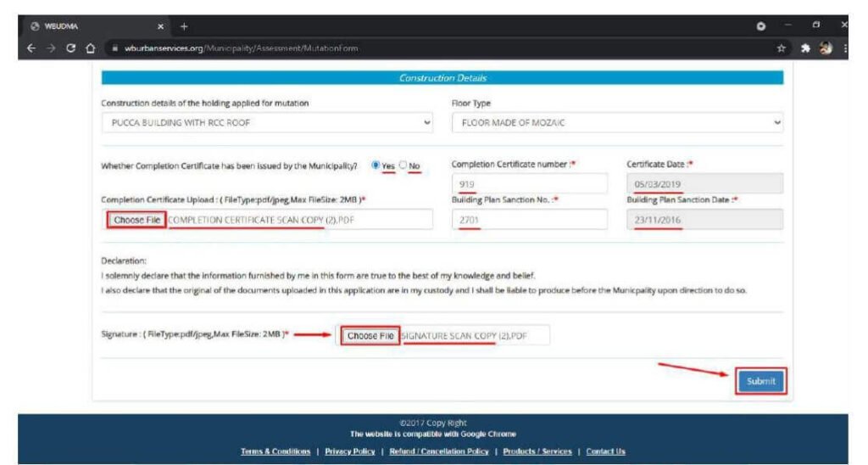This screenshot has height=465, width=868.
Task: Click the SIGNATURE SCAN COPY (2).PDF filename
Action: (464, 336)
